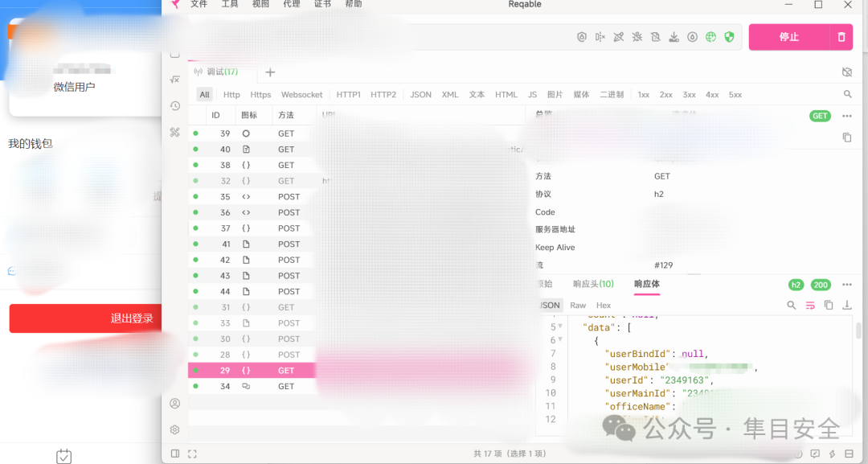Click the pink 停止 stop button
This screenshot has width=868, height=464.
pos(789,37)
